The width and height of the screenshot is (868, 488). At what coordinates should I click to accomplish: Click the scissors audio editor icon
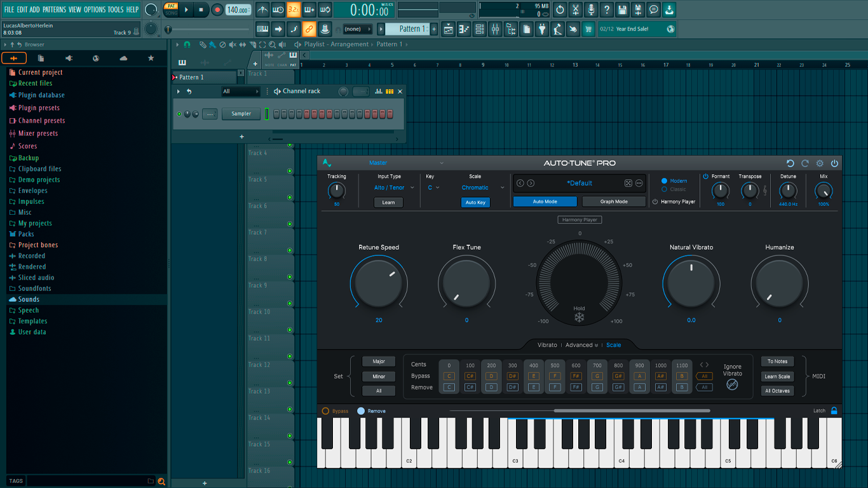(576, 10)
